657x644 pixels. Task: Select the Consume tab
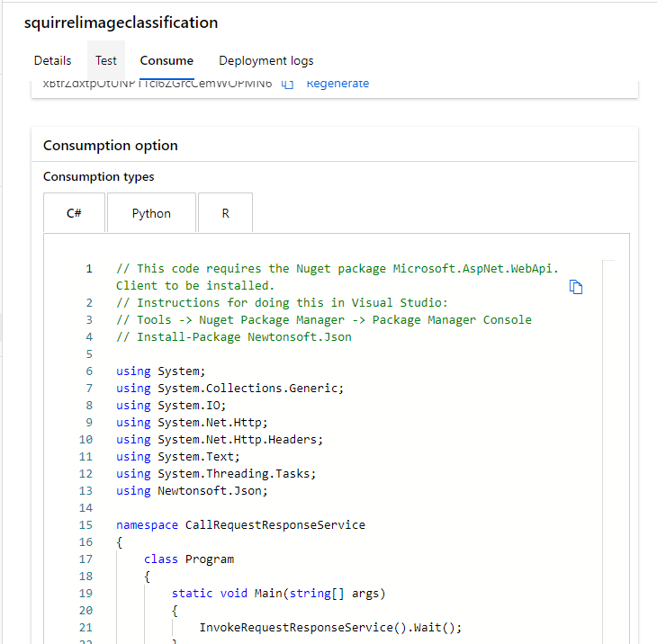(x=166, y=61)
